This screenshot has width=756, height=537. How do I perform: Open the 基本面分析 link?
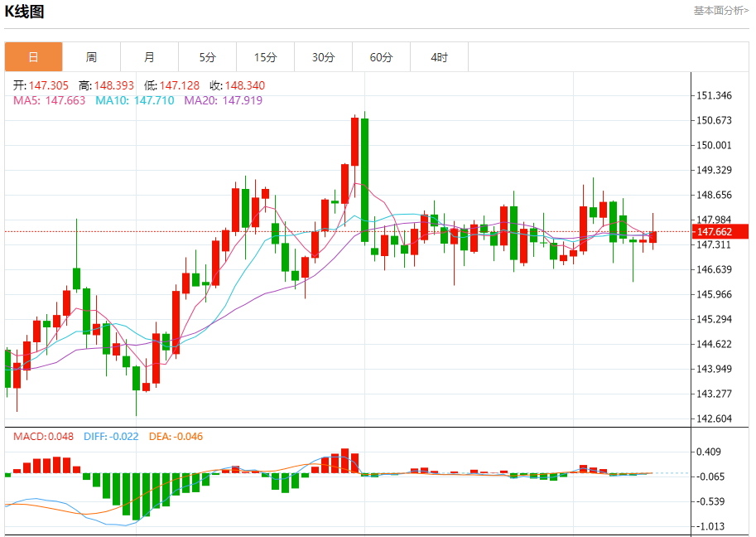pos(720,11)
